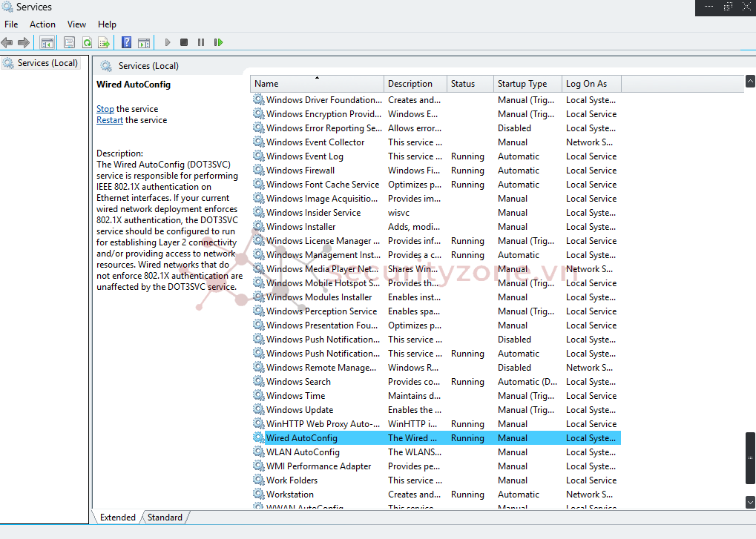The height and width of the screenshot is (539, 756).
Task: Open the View menu
Action: coord(76,24)
